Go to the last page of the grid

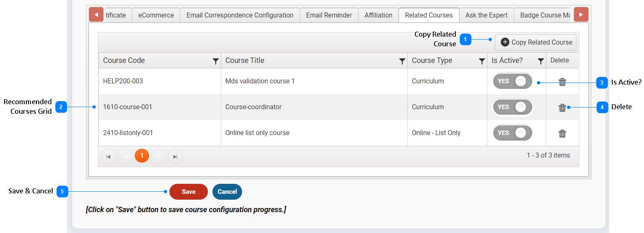point(175,156)
